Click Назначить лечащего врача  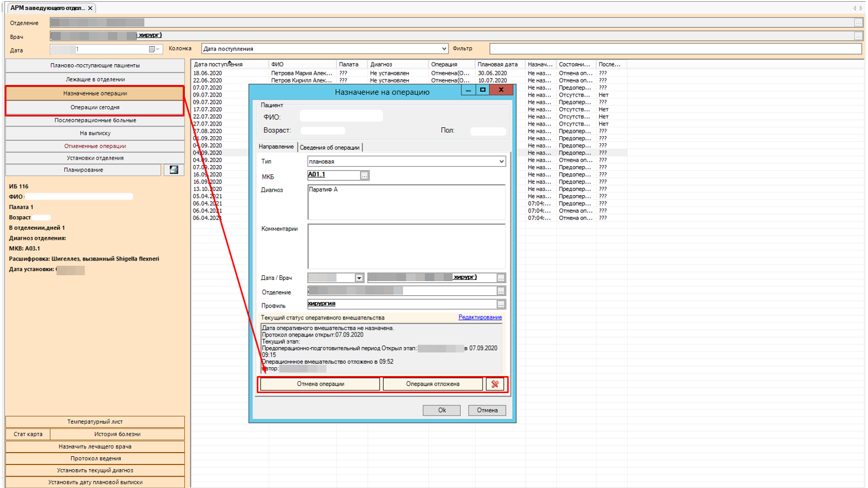point(95,447)
